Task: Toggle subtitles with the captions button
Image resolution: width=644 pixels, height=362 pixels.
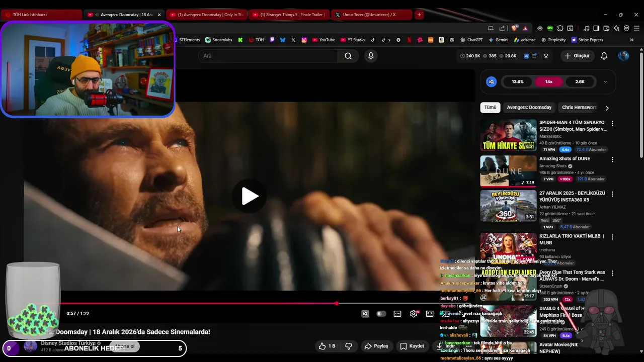Action: click(x=397, y=314)
